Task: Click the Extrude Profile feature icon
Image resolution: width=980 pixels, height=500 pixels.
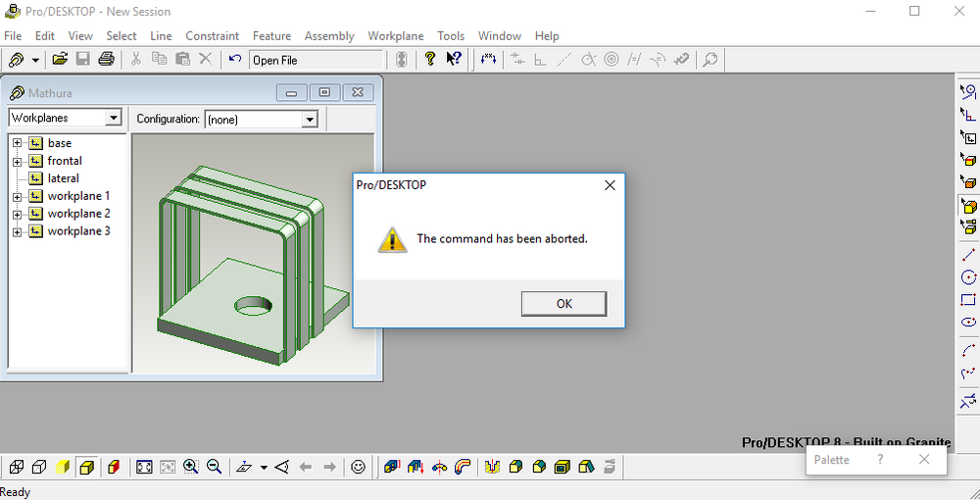Action: 391,467
